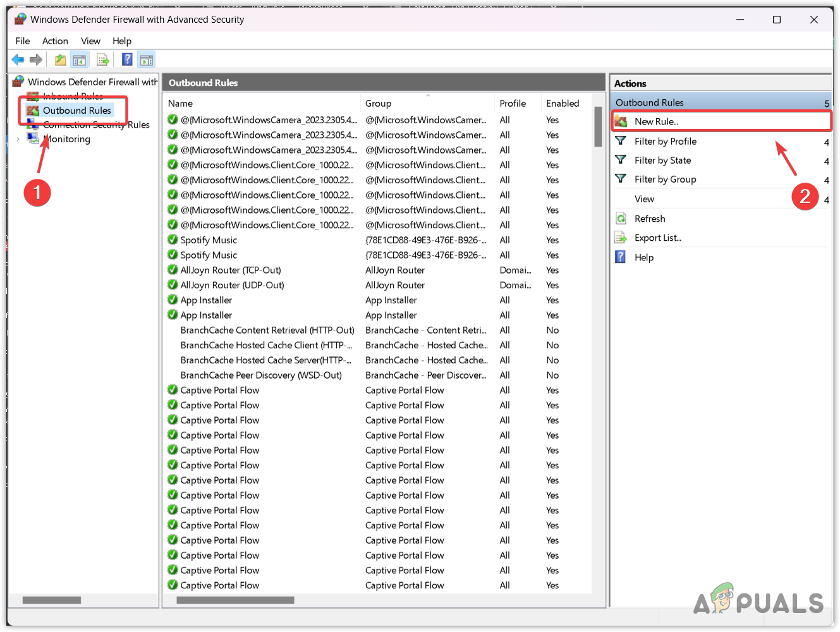Image resolution: width=840 pixels, height=632 pixels.
Task: Click the Forward arrow toolbar icon
Action: (x=36, y=59)
